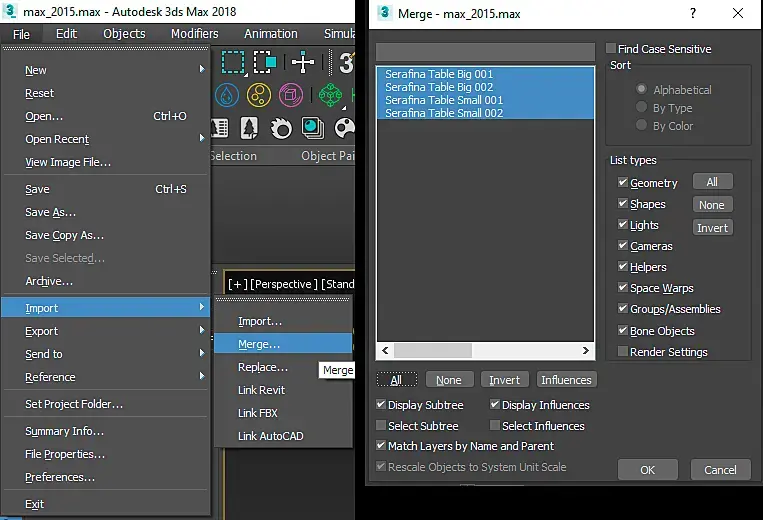Screen dimensions: 763x520
Task: Uncheck Display Influences option
Action: (495, 404)
